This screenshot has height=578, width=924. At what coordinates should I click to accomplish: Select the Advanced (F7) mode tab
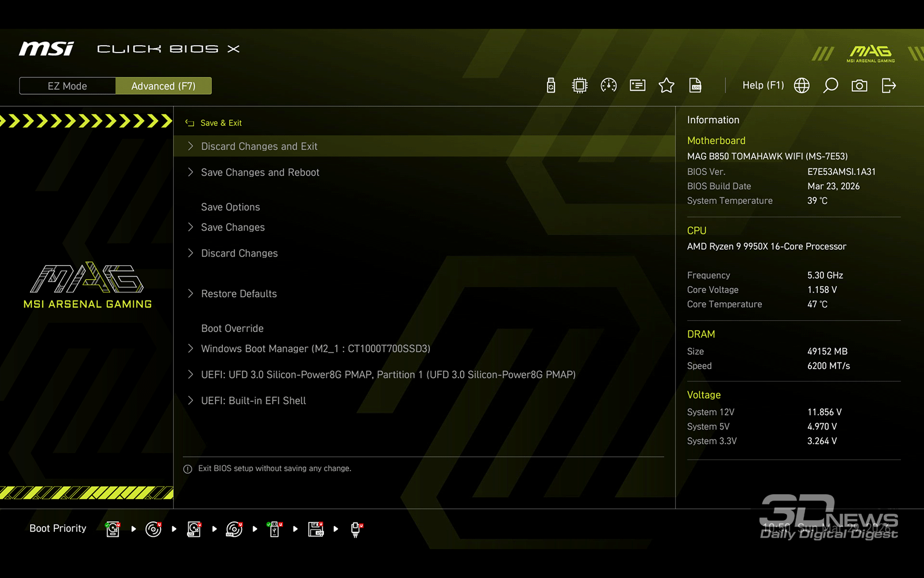163,86
